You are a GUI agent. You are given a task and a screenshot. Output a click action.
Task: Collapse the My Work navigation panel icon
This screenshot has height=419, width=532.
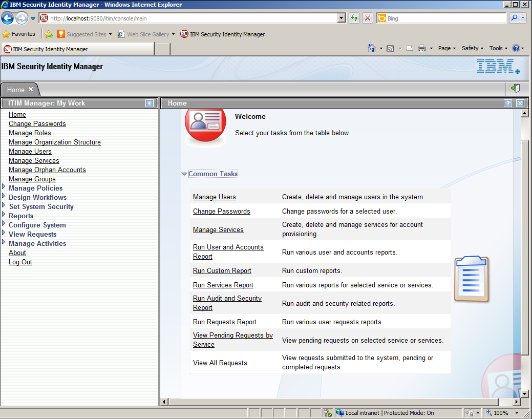(150, 103)
